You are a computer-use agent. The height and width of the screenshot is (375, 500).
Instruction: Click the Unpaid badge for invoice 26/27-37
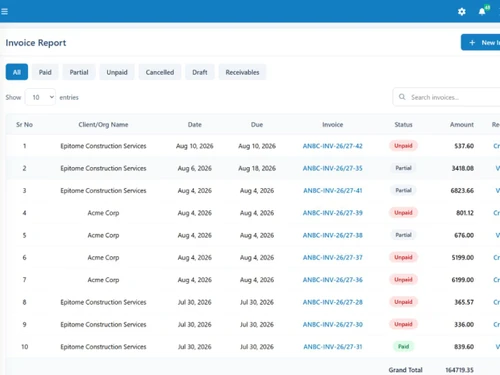click(403, 257)
